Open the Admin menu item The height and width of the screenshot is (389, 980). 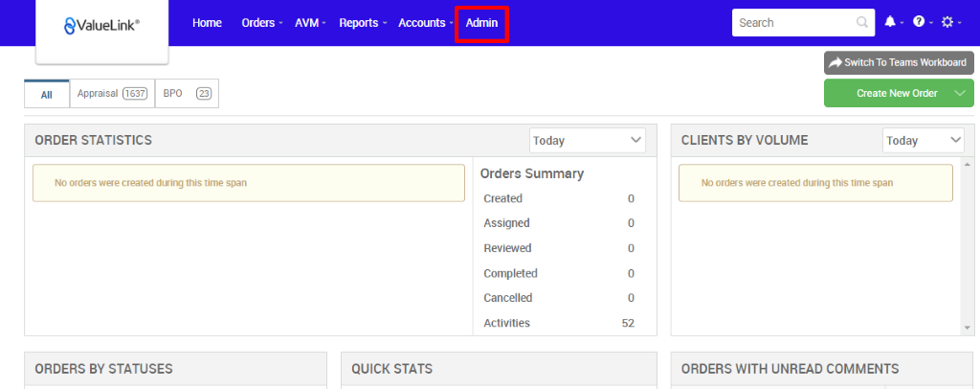[482, 22]
